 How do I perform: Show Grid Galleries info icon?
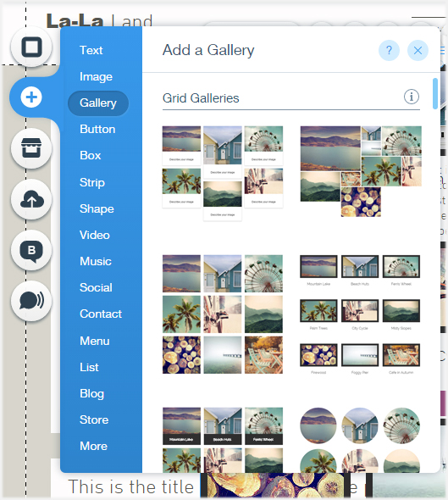(412, 97)
